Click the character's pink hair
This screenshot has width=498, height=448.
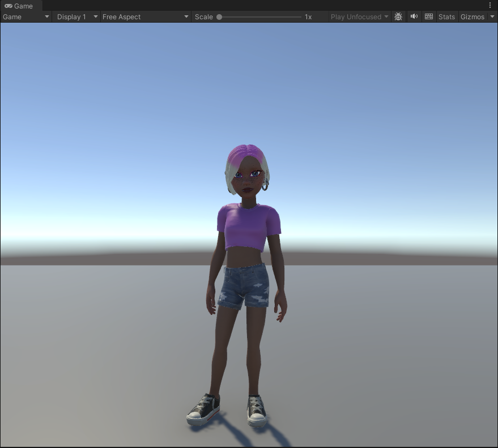tap(245, 153)
